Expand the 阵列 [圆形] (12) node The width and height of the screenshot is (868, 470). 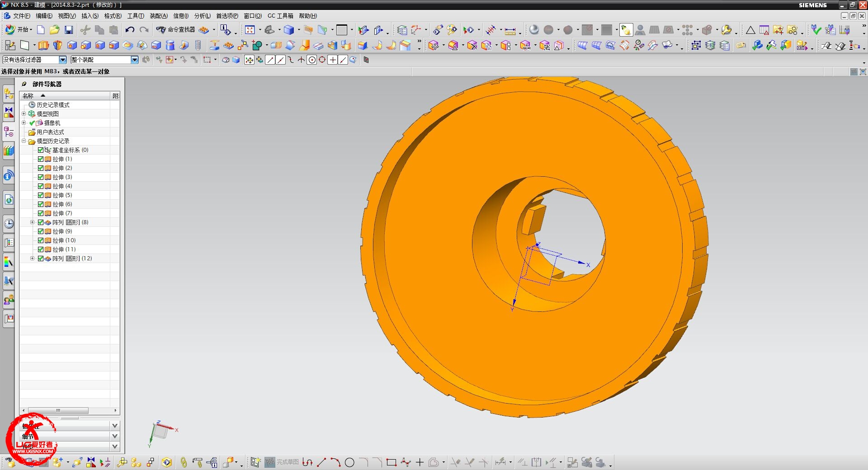click(x=32, y=258)
